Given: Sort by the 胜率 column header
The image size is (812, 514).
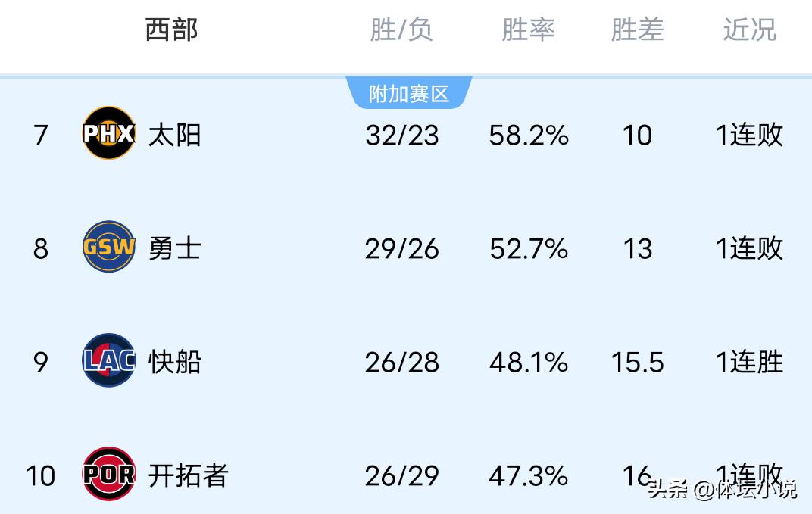Looking at the screenshot, I should coord(529,30).
